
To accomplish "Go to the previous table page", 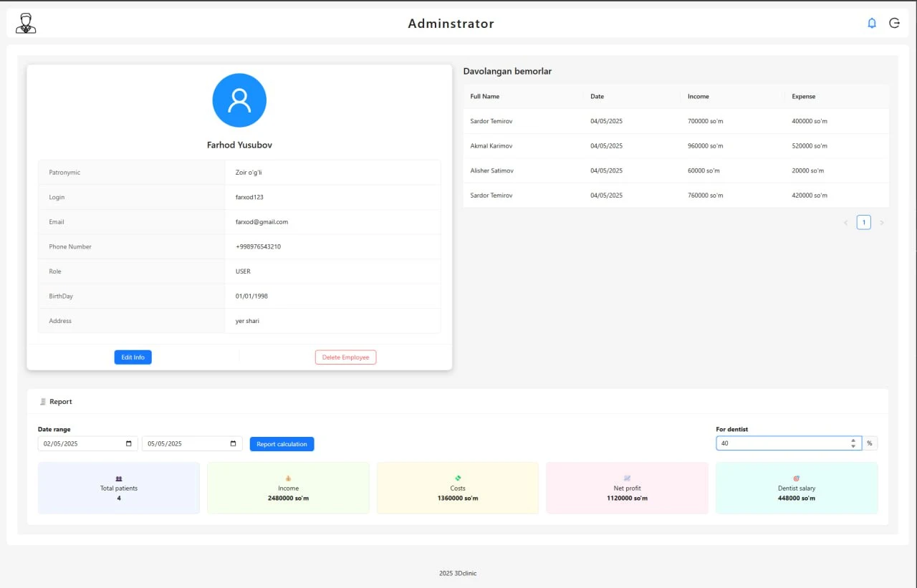I will click(x=845, y=223).
